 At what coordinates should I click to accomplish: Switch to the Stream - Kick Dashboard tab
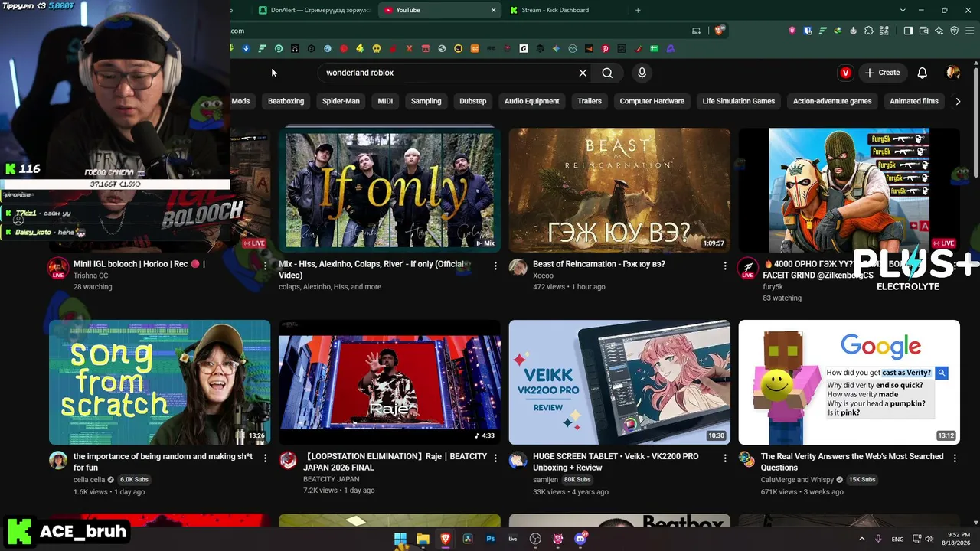click(x=564, y=10)
